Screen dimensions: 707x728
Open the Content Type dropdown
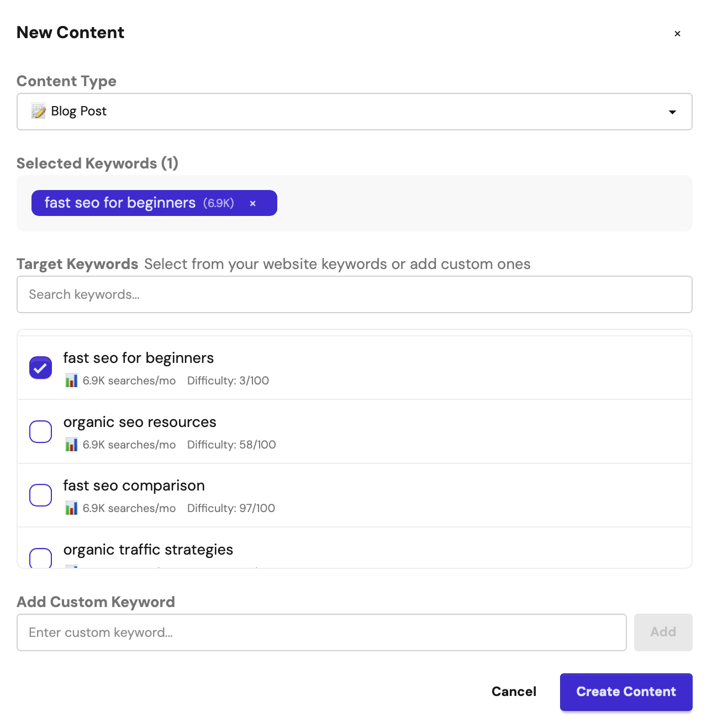[x=355, y=112]
